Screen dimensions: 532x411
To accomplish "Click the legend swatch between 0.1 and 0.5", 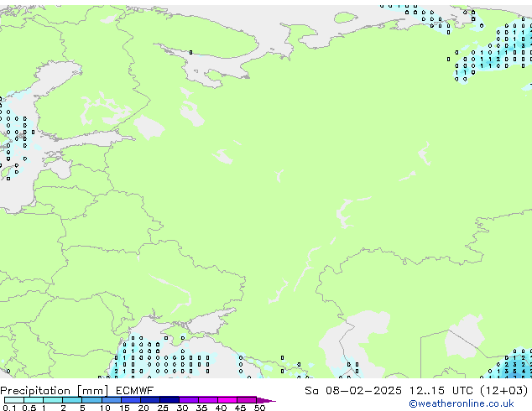I will 14,400.
